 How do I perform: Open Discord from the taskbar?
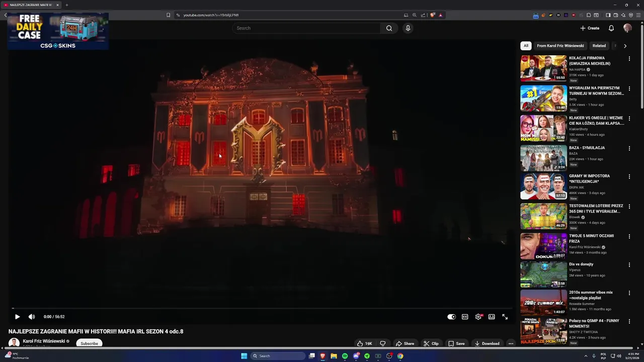coord(356,356)
